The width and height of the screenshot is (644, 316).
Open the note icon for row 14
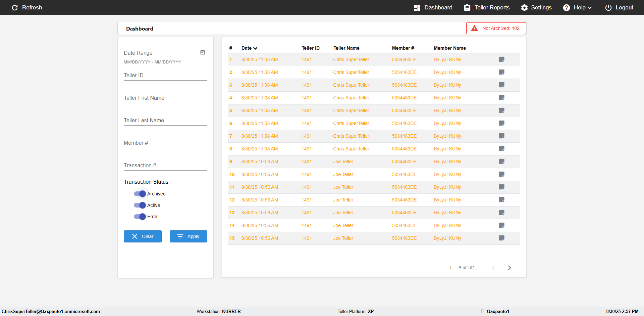pos(502,225)
